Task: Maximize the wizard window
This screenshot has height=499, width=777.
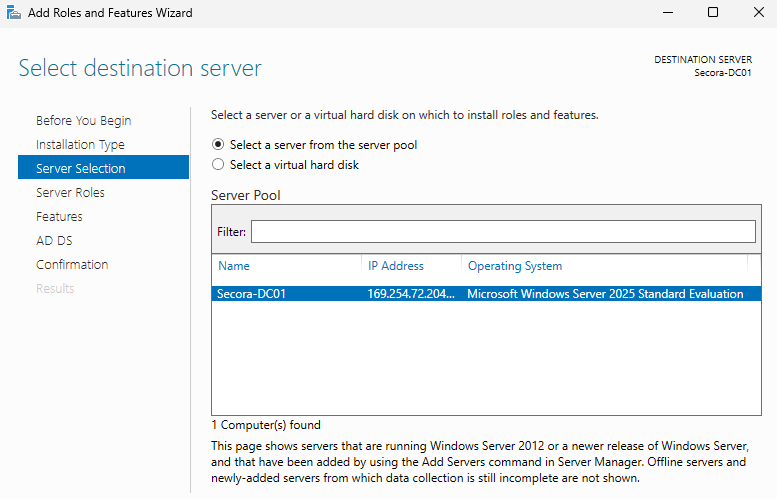Action: click(713, 13)
